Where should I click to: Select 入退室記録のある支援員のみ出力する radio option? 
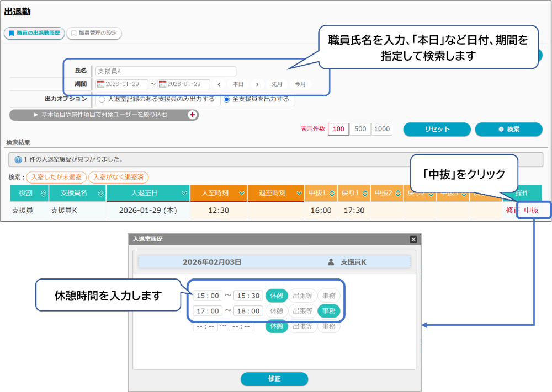coord(102,100)
